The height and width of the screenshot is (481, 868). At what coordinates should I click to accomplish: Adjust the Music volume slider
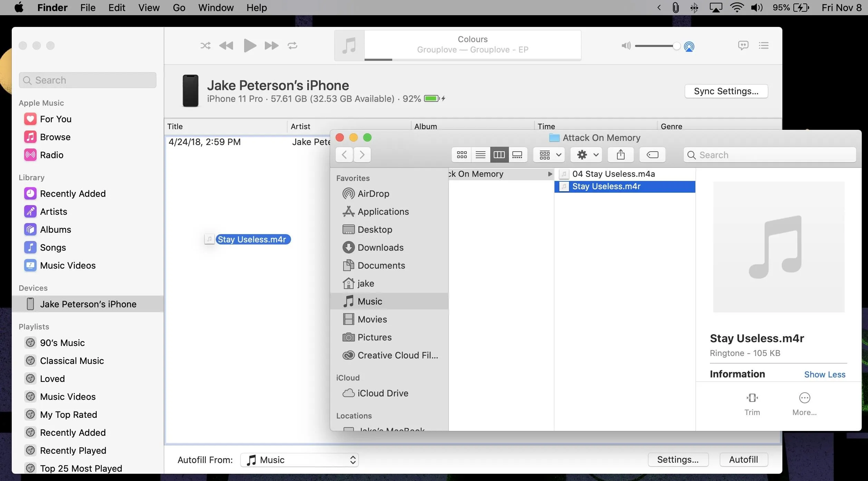(657, 46)
